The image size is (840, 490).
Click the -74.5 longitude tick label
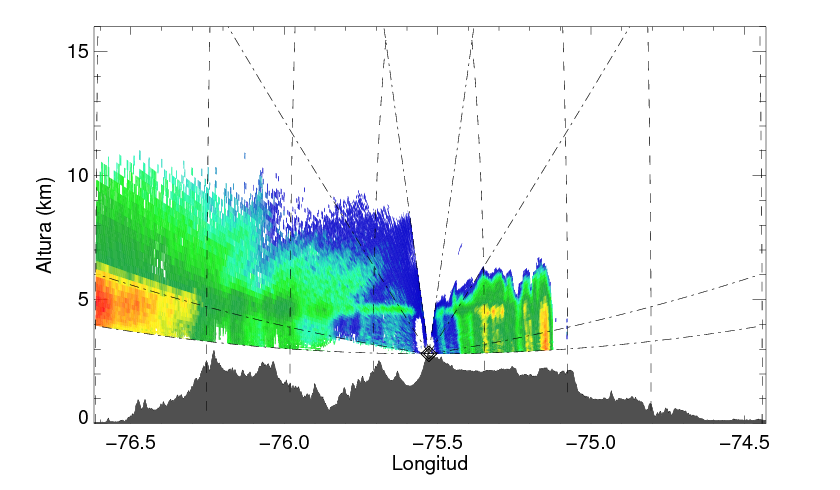[745, 443]
